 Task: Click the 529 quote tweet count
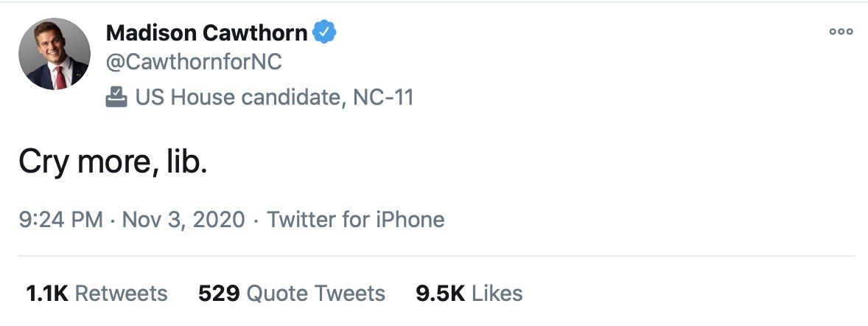(219, 294)
